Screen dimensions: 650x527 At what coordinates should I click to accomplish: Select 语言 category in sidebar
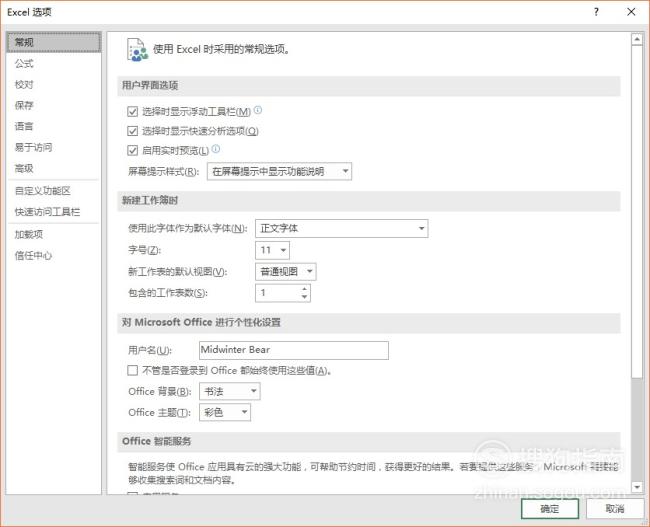(54, 126)
